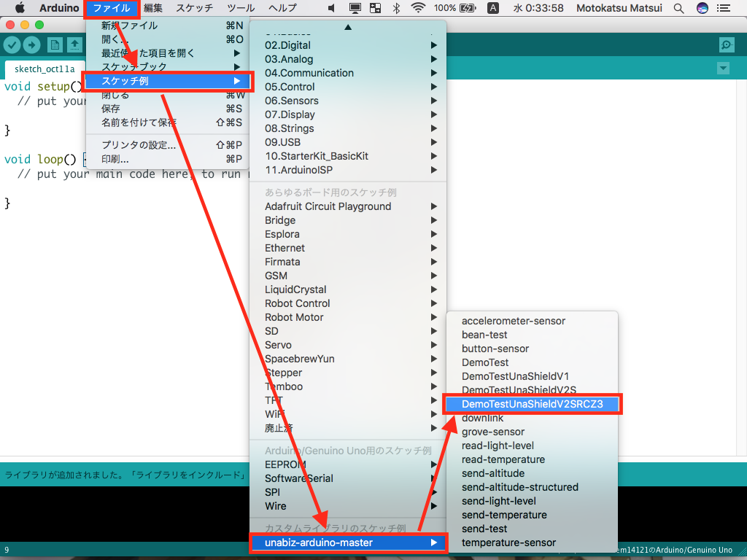Click the AirPlay display icon
The width and height of the screenshot is (747, 560).
point(355,8)
